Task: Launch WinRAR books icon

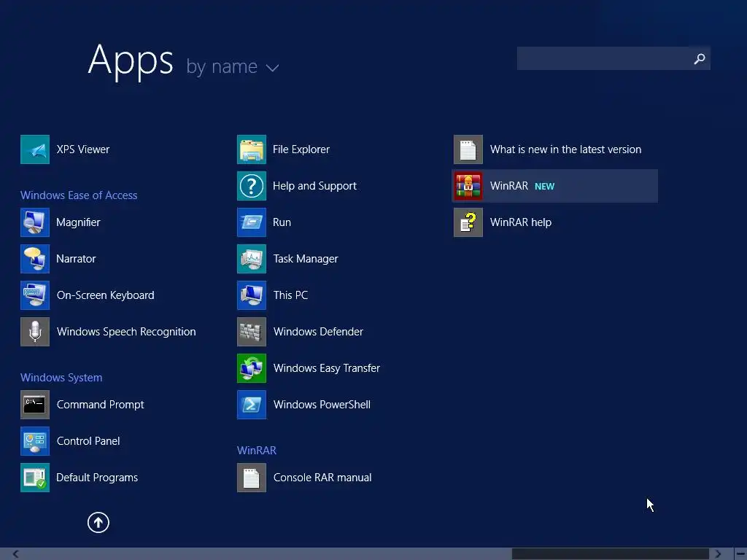Action: tap(468, 186)
